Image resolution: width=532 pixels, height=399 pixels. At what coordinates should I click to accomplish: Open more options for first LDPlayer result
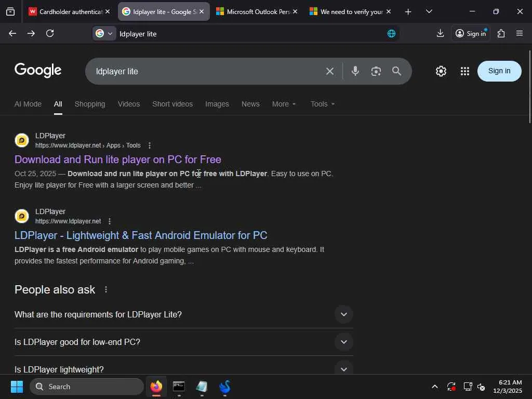pos(150,145)
